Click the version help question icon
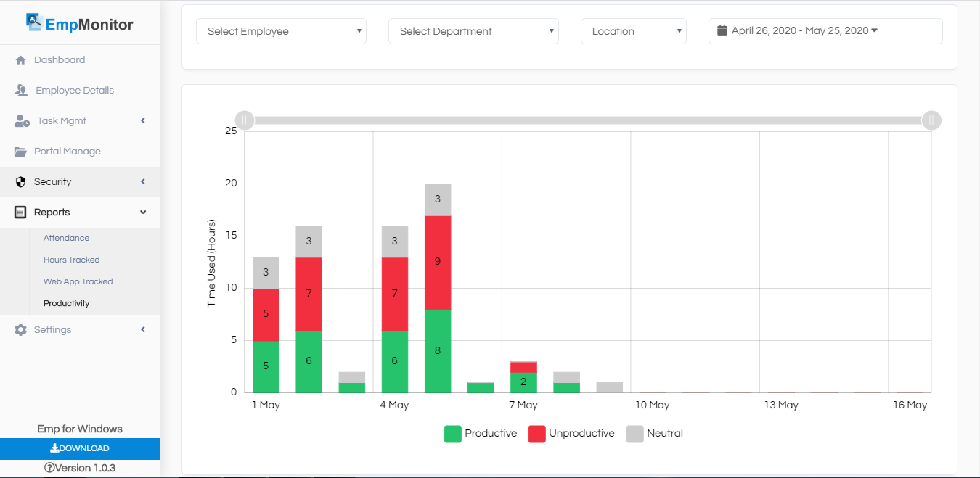The height and width of the screenshot is (478, 980). 49,468
